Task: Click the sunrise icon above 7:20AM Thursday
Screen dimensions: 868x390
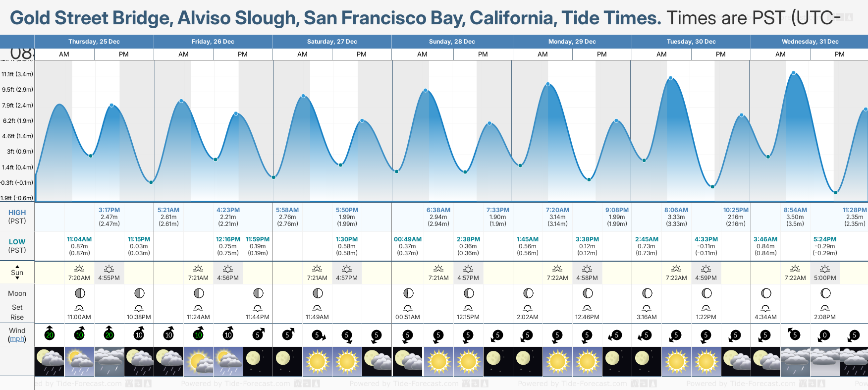Action: 79,269
